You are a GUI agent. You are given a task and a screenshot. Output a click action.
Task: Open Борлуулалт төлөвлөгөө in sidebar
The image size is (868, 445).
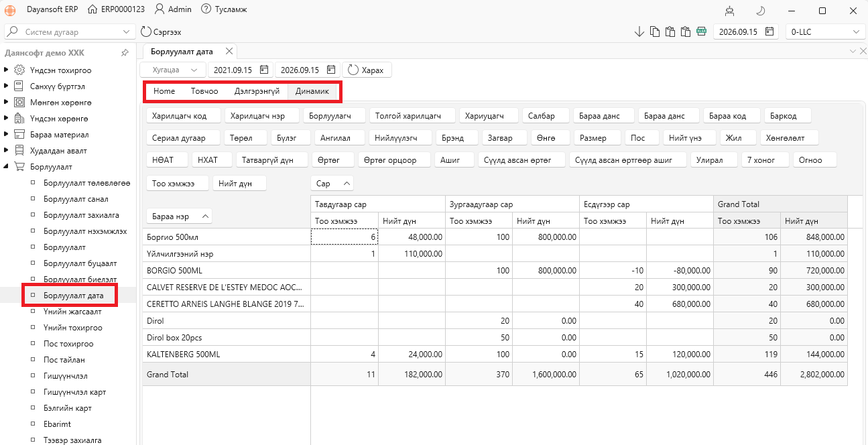click(x=87, y=183)
